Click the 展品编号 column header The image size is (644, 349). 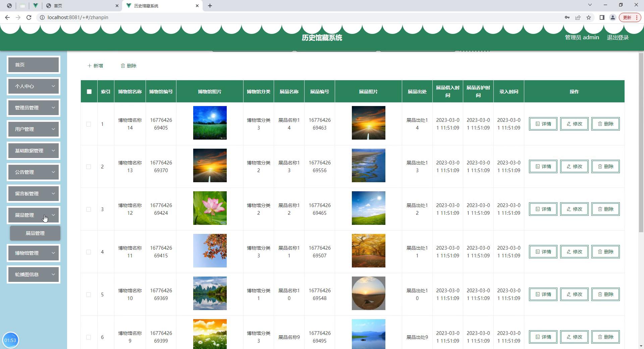point(320,92)
